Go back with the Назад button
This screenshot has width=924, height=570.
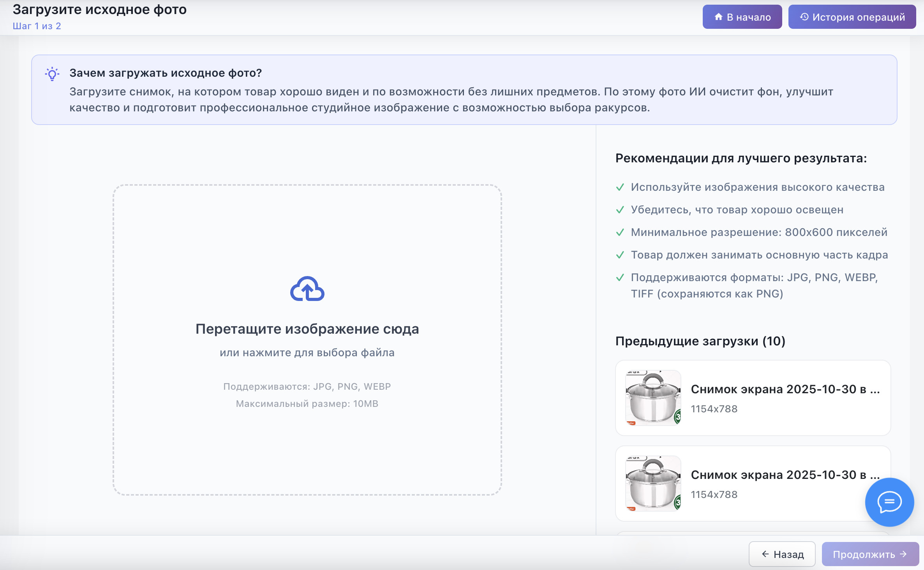coord(782,554)
